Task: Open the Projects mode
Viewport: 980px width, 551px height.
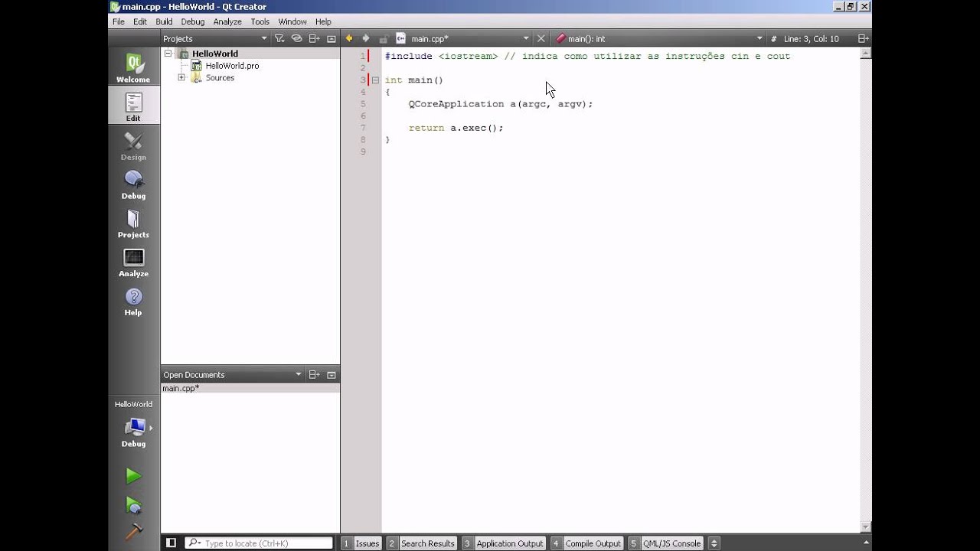Action: (x=133, y=223)
